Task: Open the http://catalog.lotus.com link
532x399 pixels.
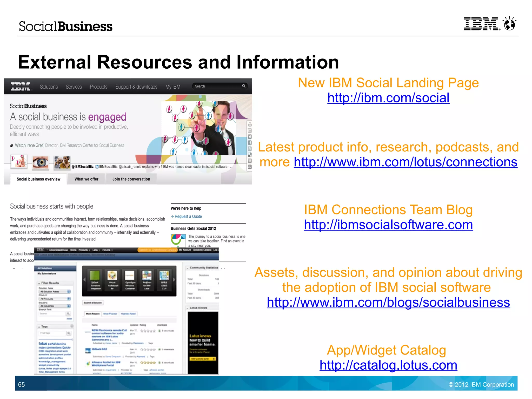Action: [x=388, y=365]
